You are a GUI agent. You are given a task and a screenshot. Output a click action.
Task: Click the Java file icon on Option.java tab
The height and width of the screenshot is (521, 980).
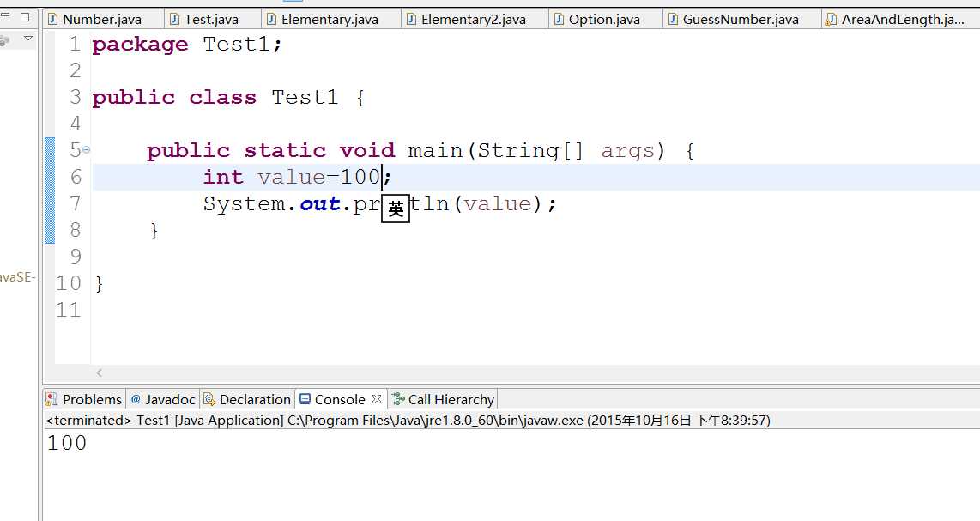point(560,20)
